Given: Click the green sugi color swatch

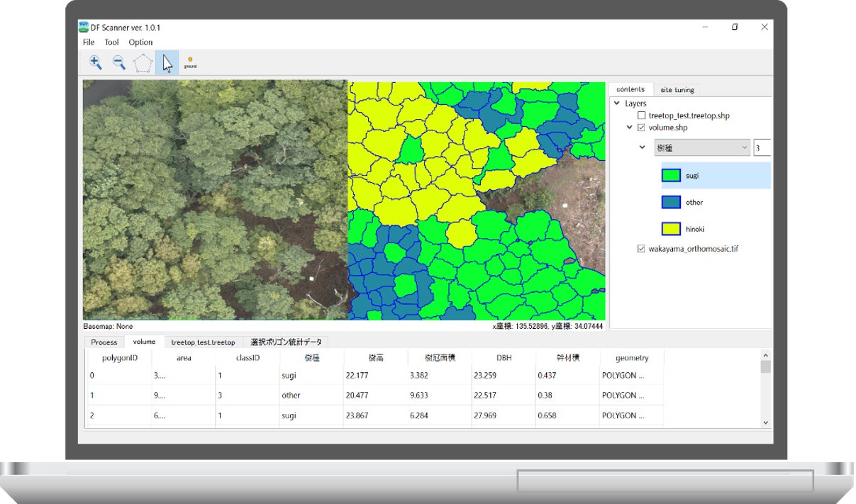Looking at the screenshot, I should pyautogui.click(x=671, y=175).
